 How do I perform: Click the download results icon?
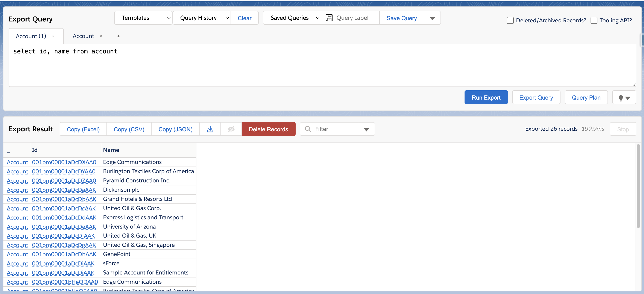210,129
